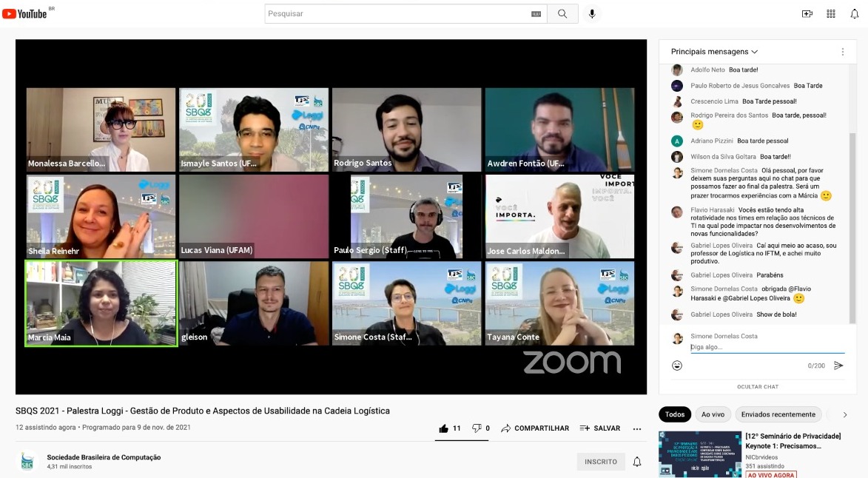Open the notifications bell in header
868x478 pixels.
coord(854,14)
